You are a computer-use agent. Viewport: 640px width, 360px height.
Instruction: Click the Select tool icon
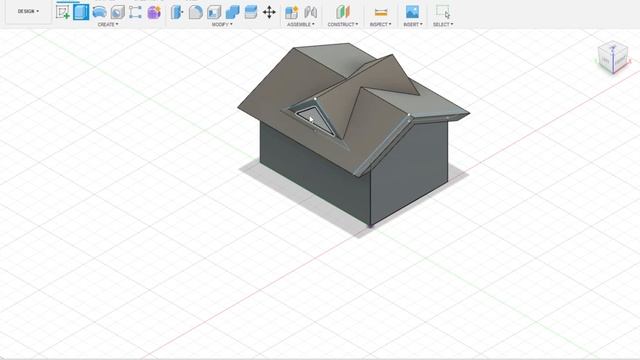(443, 12)
